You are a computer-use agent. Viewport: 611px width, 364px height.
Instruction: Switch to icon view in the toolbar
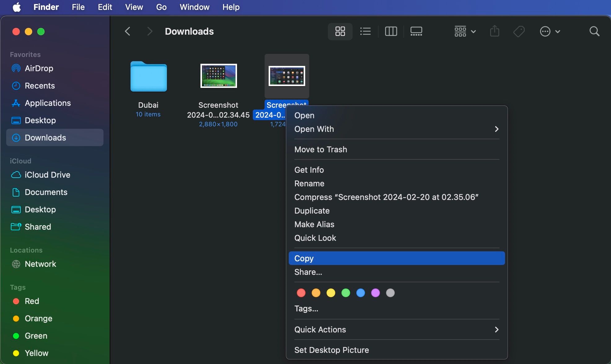click(340, 31)
